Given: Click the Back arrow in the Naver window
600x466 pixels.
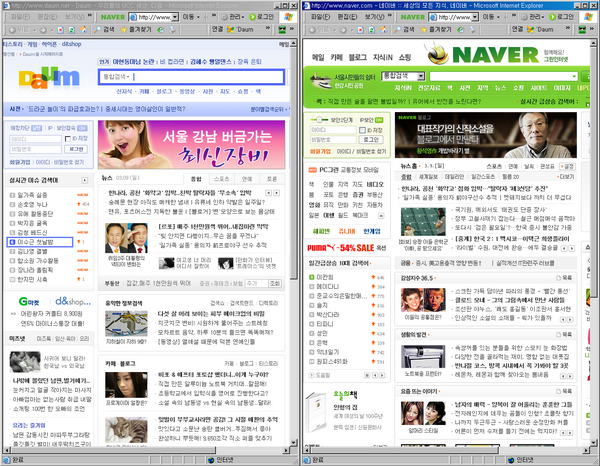Looking at the screenshot, I should click(x=313, y=30).
